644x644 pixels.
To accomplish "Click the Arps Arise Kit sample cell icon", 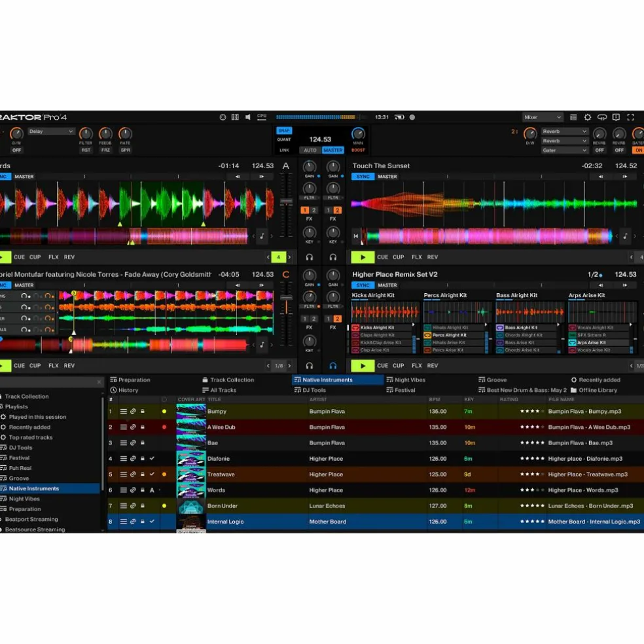I will 572,342.
